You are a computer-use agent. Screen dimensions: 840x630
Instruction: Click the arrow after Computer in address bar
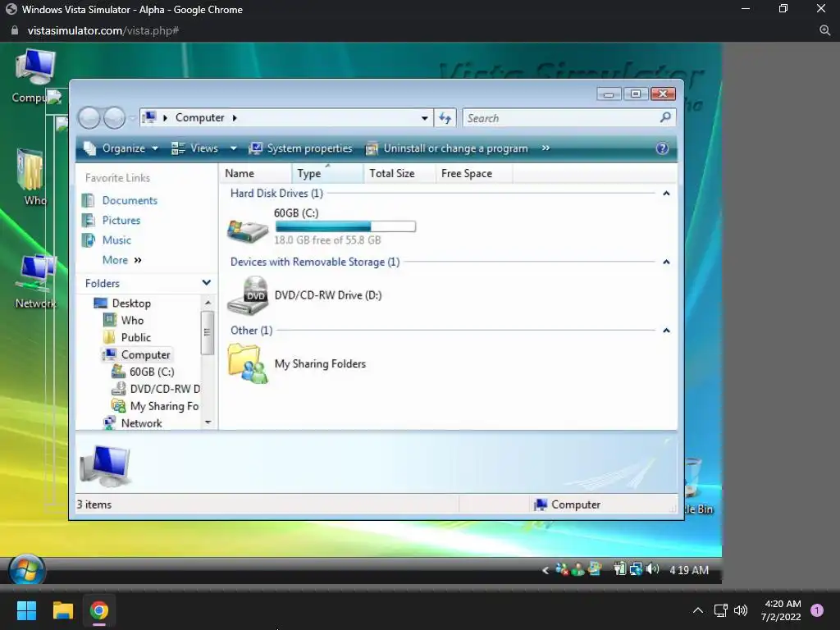point(235,118)
